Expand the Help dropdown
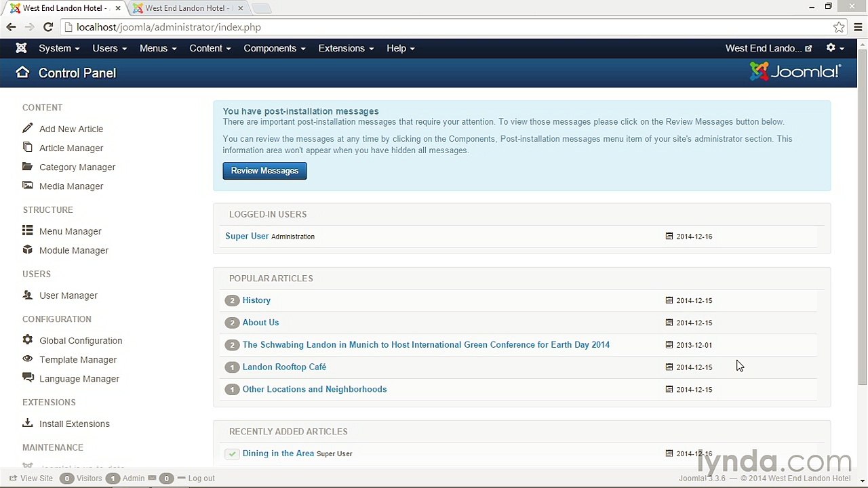 click(400, 48)
